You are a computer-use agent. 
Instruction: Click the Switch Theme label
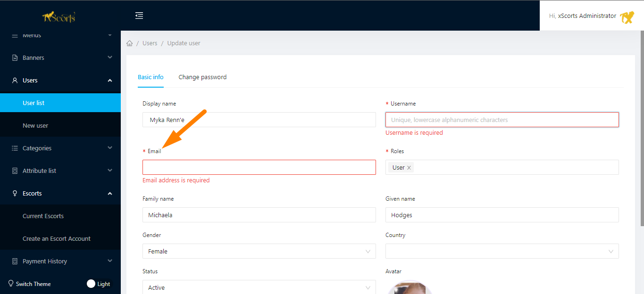pyautogui.click(x=33, y=284)
